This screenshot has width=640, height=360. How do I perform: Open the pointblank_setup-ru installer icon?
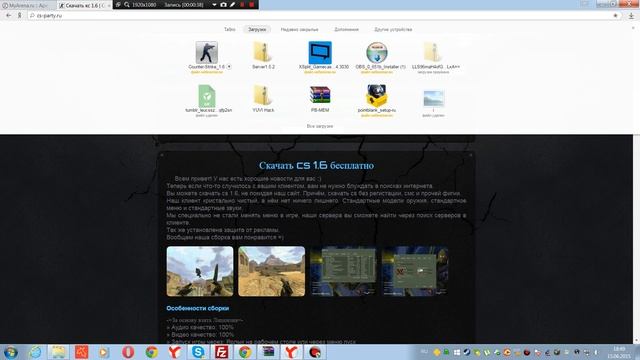click(x=377, y=96)
